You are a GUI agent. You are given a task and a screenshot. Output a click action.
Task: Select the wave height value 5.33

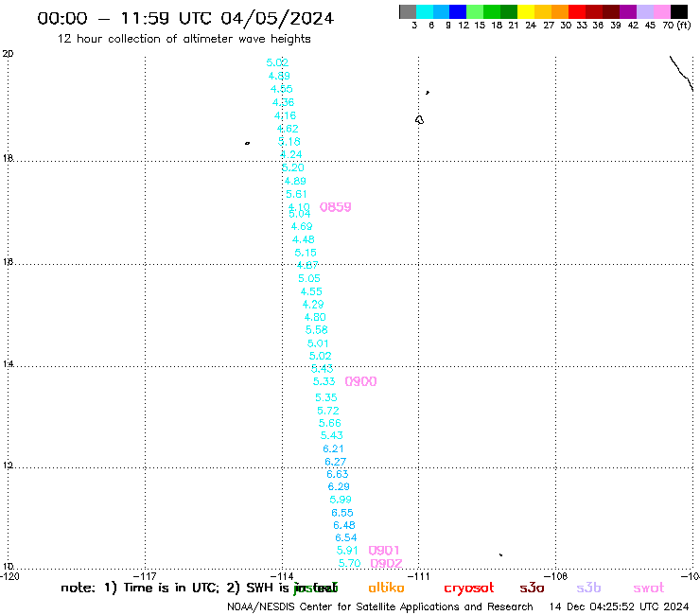pos(324,381)
